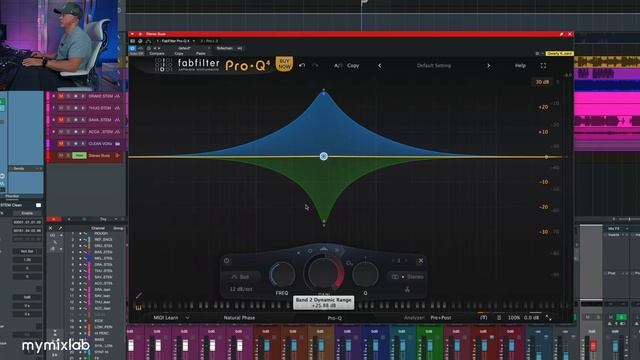640x360 pixels.
Task: Select next band using right arrow
Action: tap(406, 260)
